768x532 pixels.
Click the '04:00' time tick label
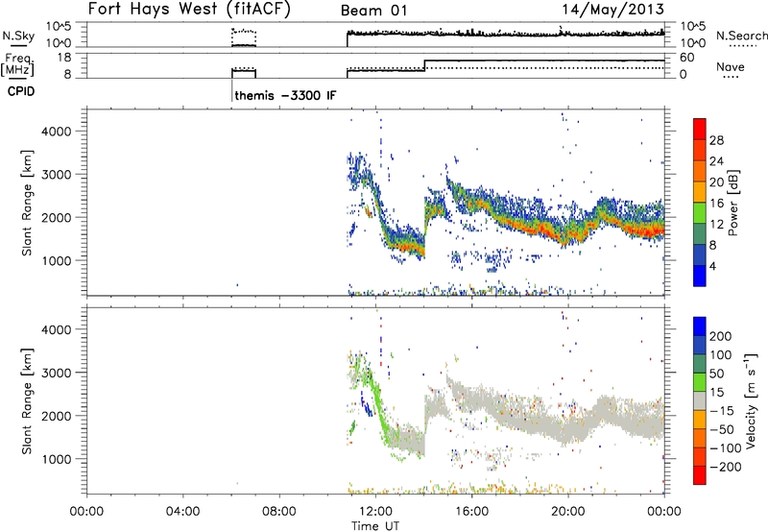point(182,512)
